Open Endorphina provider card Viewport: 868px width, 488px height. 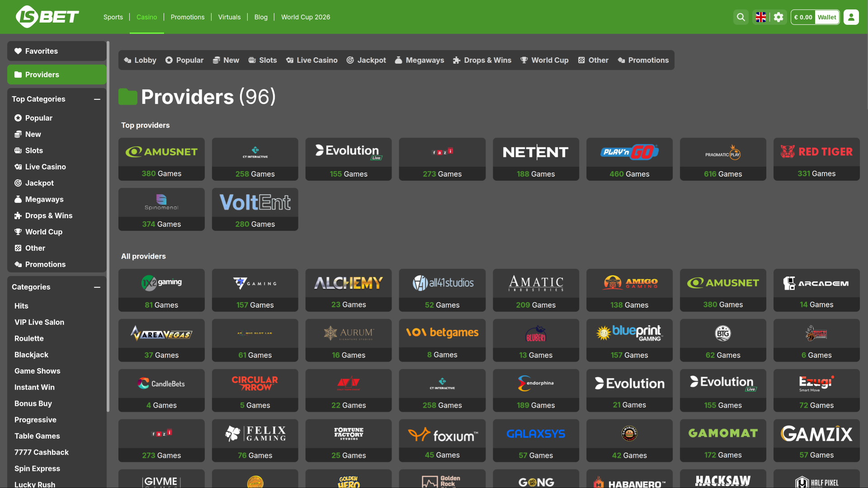pos(536,390)
